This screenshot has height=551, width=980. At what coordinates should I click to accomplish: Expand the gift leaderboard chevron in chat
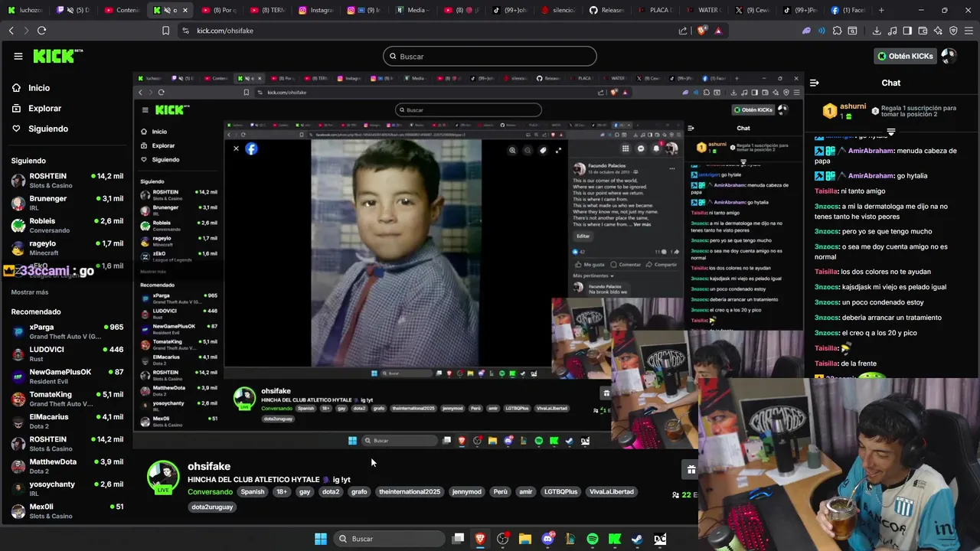click(x=891, y=132)
